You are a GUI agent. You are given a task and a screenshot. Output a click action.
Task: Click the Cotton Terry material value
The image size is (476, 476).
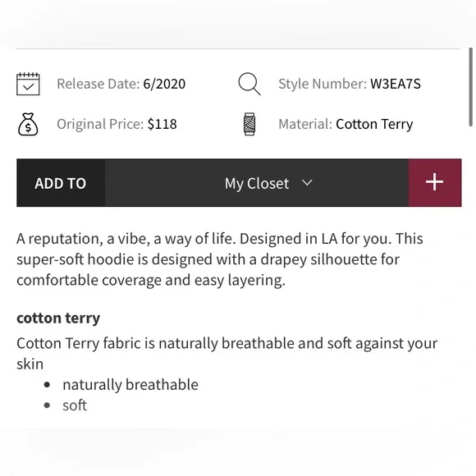[x=374, y=124]
